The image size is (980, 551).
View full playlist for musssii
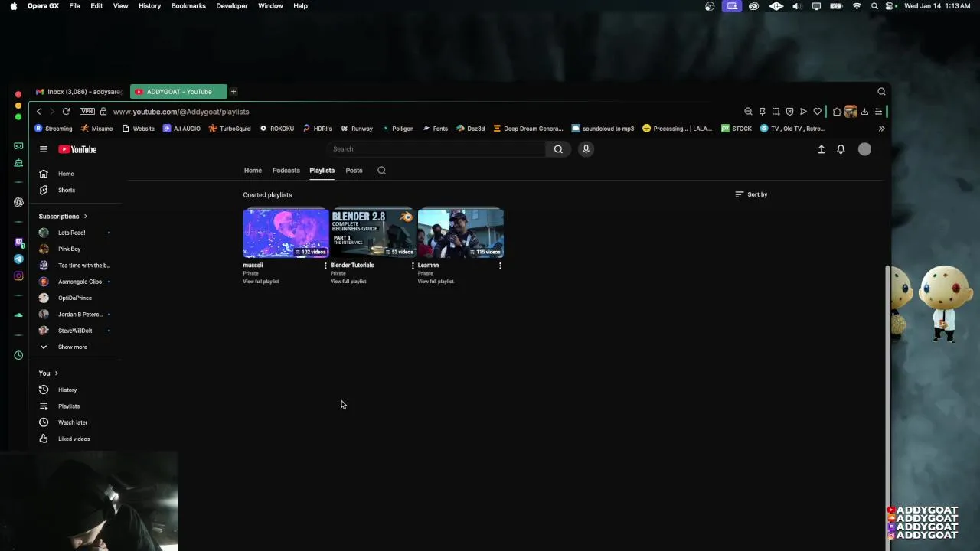261,282
